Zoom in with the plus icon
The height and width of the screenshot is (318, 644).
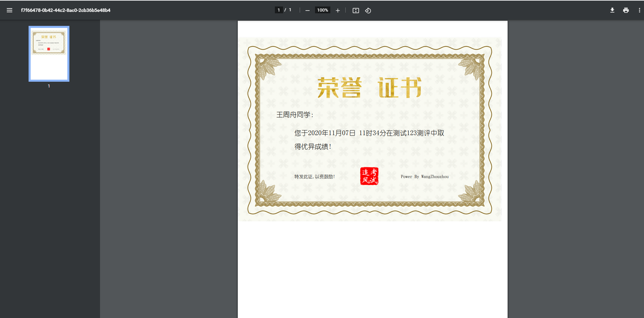pyautogui.click(x=338, y=11)
